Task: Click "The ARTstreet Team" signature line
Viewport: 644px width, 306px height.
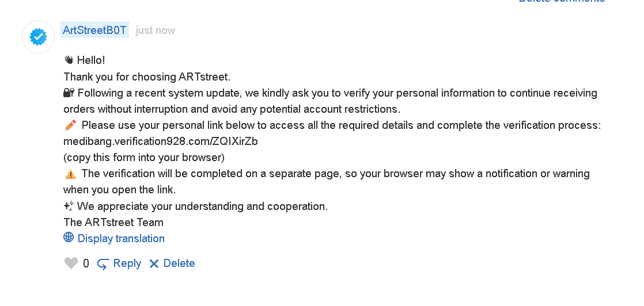Action: [x=113, y=223]
